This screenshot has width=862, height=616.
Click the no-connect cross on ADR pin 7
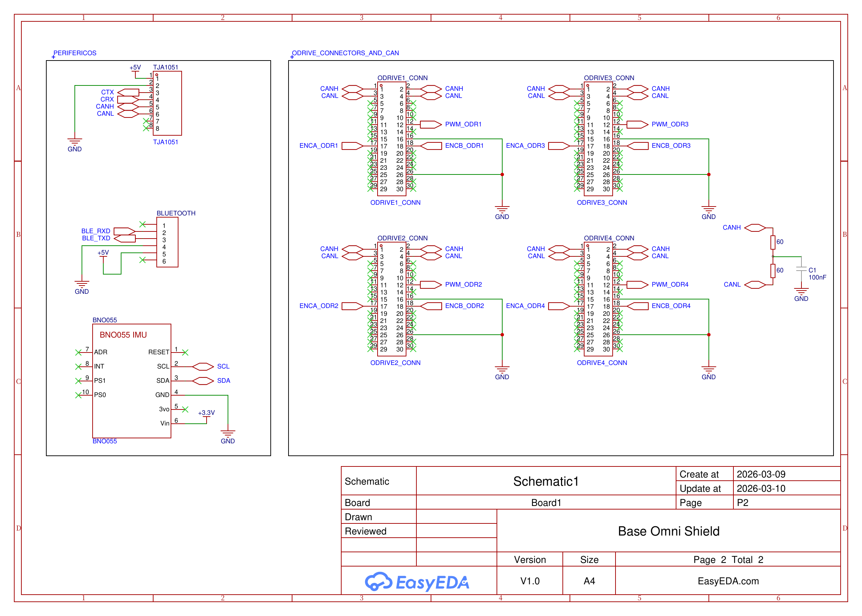78,352
